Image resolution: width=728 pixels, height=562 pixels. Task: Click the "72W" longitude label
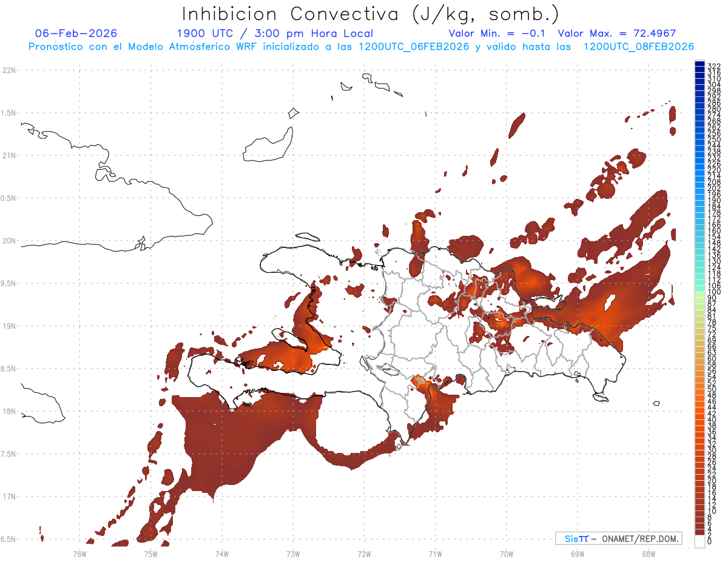coord(364,554)
